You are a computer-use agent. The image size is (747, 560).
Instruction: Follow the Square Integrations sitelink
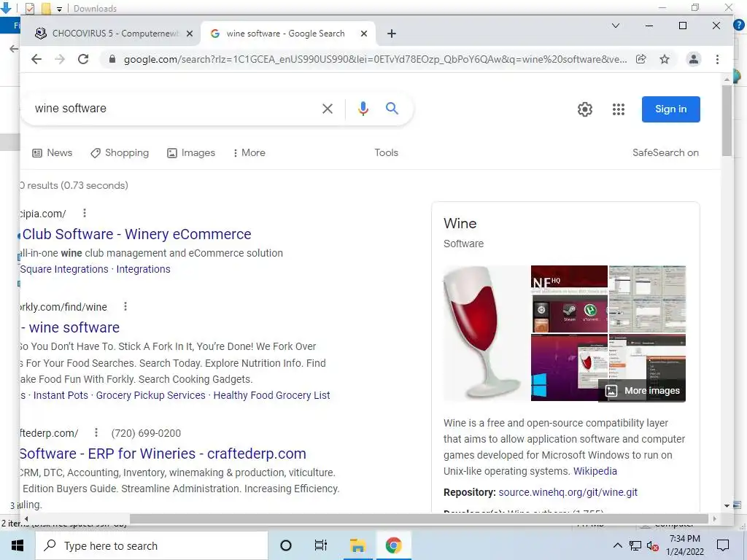(64, 269)
